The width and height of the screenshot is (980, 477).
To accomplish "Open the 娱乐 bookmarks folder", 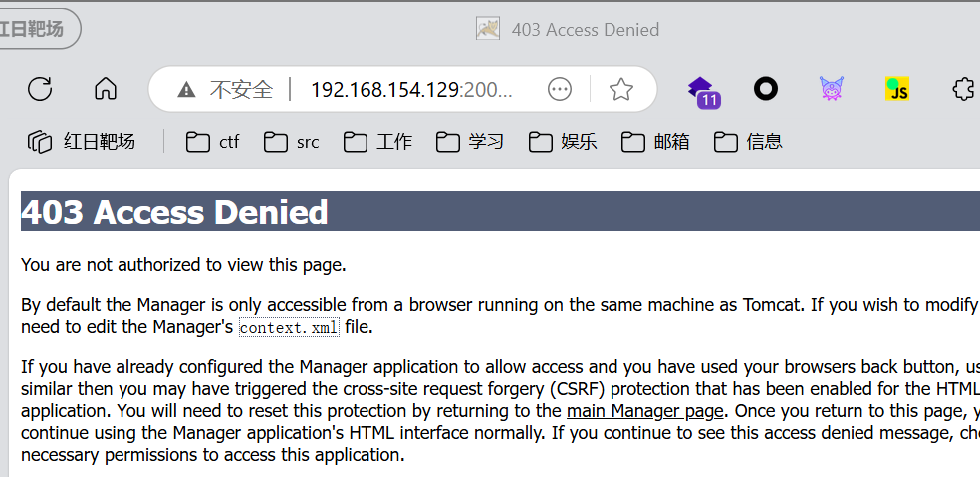I will 563,142.
